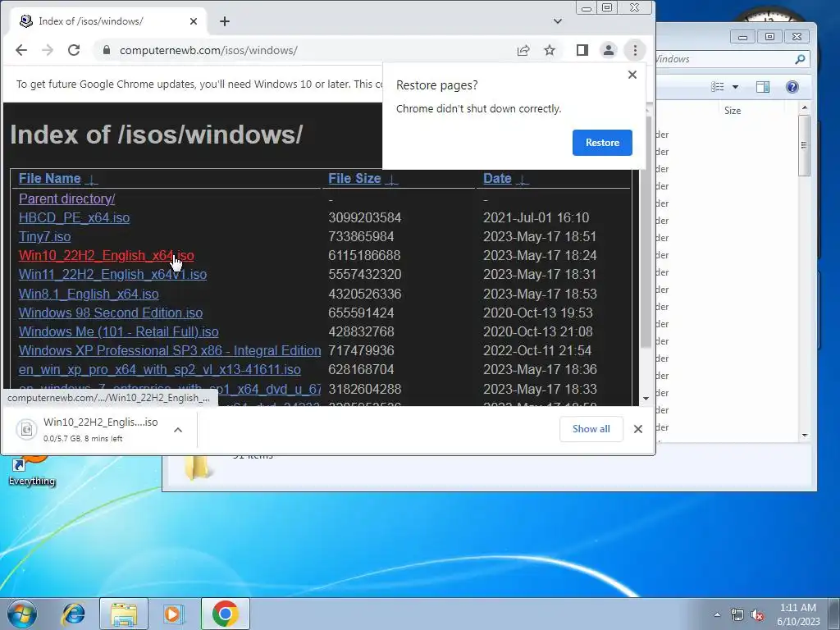Click file size 6115186688 text

[364, 256]
